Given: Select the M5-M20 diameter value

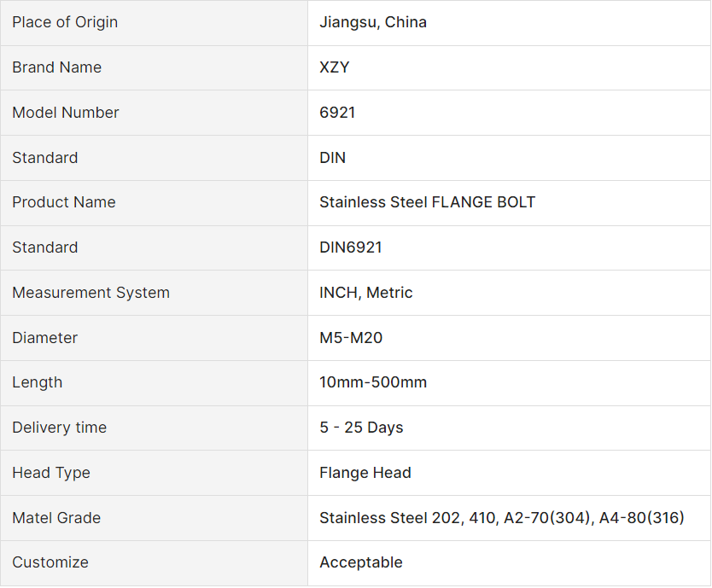Looking at the screenshot, I should click(x=351, y=338).
